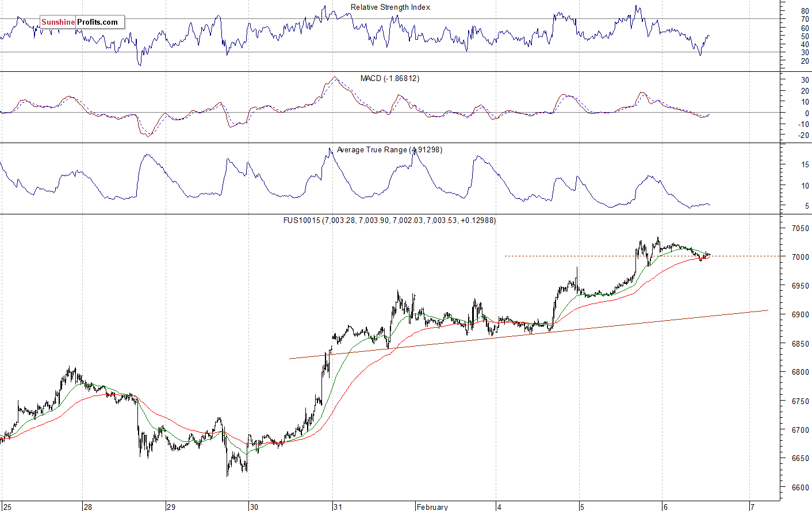The image size is (812, 511).
Task: Click date 4 on the time axis
Action: coord(499,507)
